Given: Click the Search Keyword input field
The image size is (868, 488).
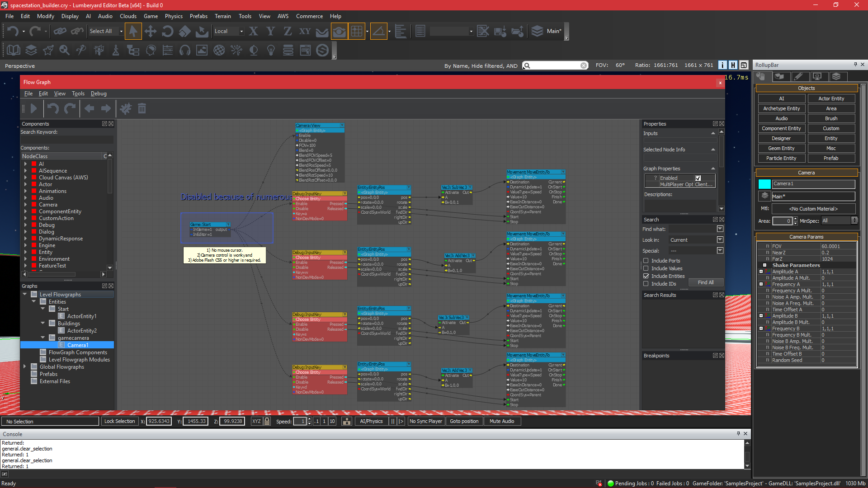Looking at the screenshot, I should pos(67,140).
